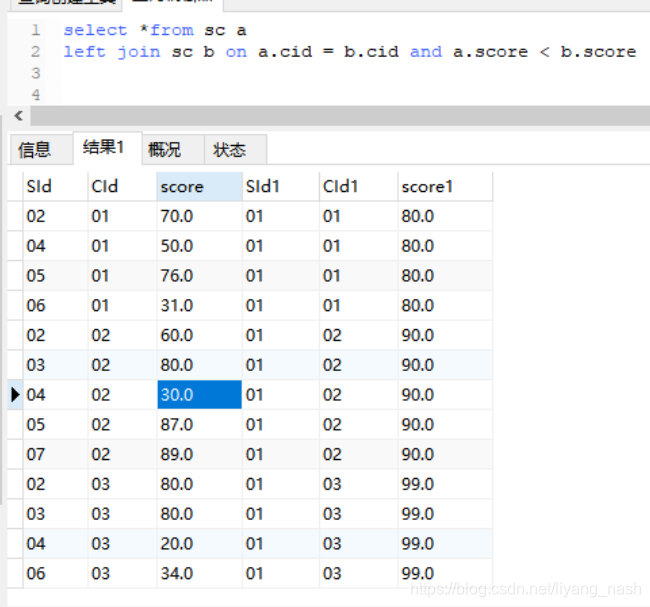Viewport: 650px width, 607px height.
Task: Click the 'and' keyword on line 2
Action: [x=426, y=52]
